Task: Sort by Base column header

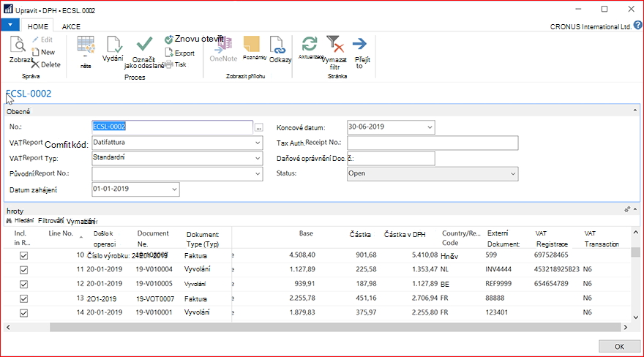Action: tap(306, 233)
